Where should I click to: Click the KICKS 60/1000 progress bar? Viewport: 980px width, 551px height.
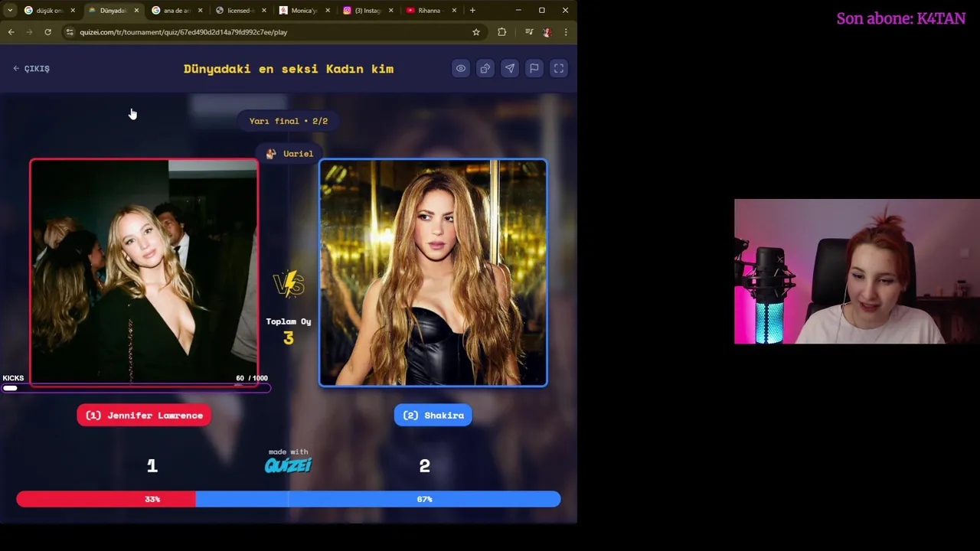point(136,388)
